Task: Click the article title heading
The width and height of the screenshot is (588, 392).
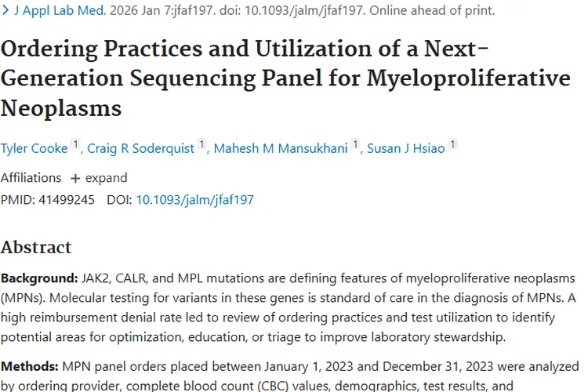Action: click(x=282, y=78)
